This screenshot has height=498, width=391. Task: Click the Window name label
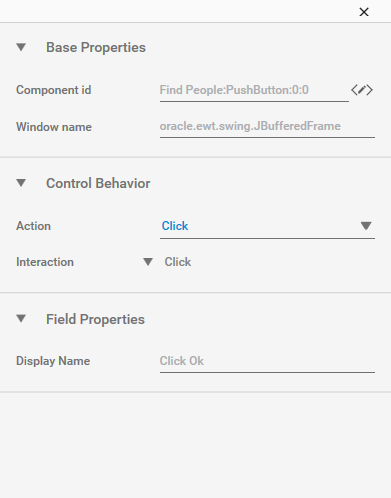(x=54, y=127)
